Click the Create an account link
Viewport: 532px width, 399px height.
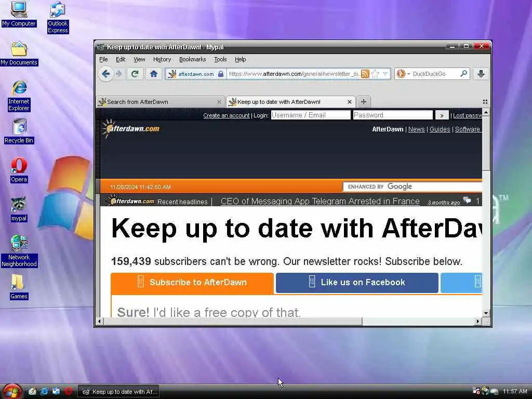tap(227, 115)
